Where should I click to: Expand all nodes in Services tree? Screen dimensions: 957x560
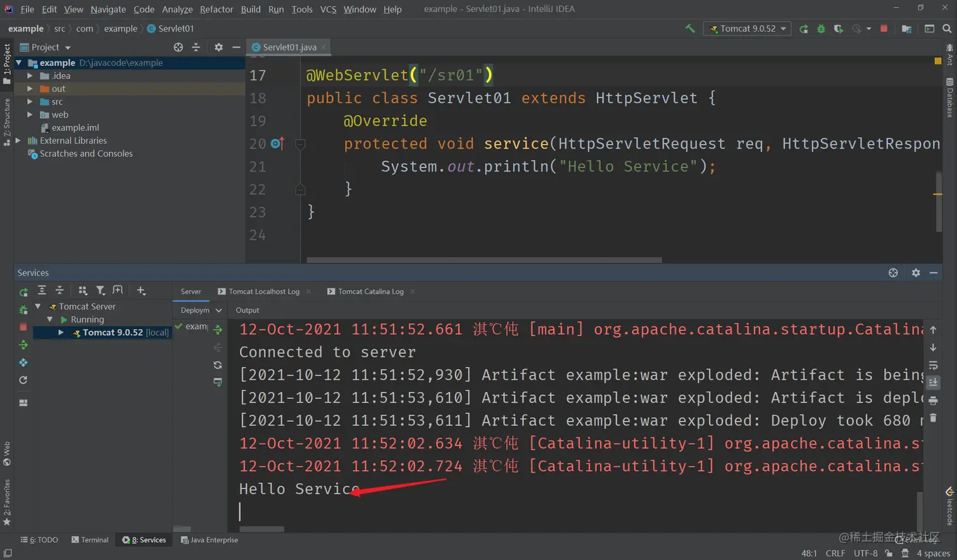click(x=42, y=290)
